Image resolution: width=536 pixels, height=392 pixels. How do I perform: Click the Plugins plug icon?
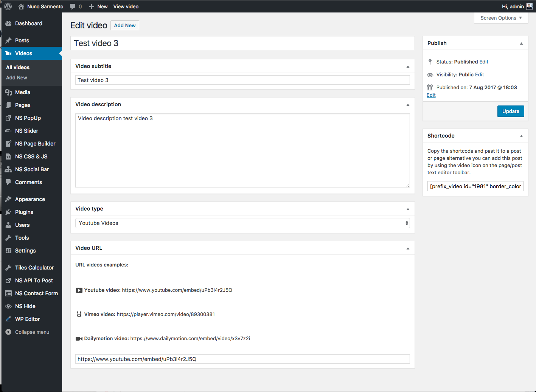point(8,212)
